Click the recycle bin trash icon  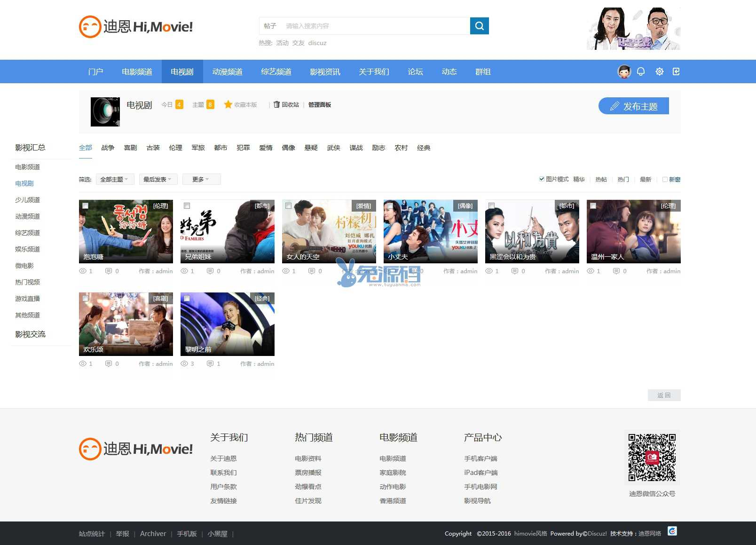[276, 104]
